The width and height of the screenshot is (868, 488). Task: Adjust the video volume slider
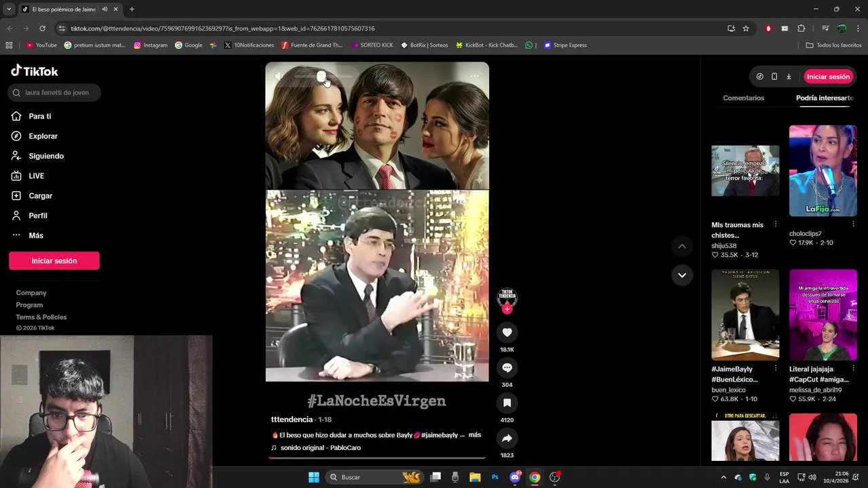(x=323, y=77)
